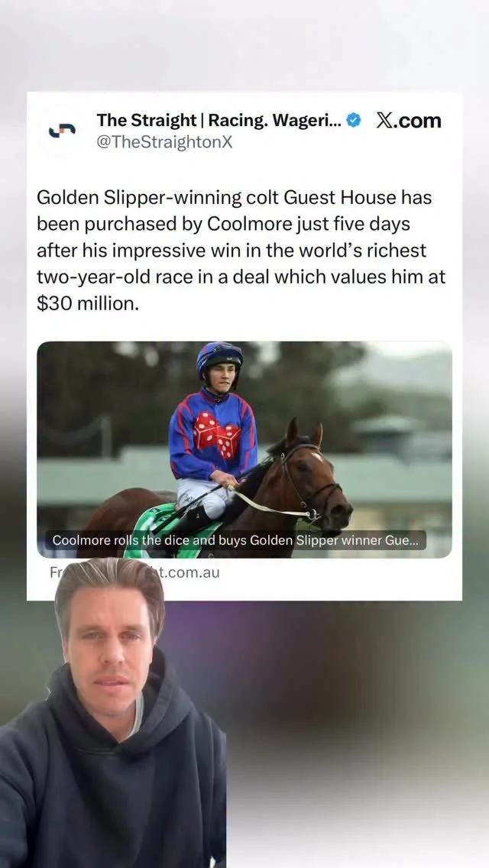
Task: Click the word 'Coolmore' in the tweet
Action: (243, 224)
